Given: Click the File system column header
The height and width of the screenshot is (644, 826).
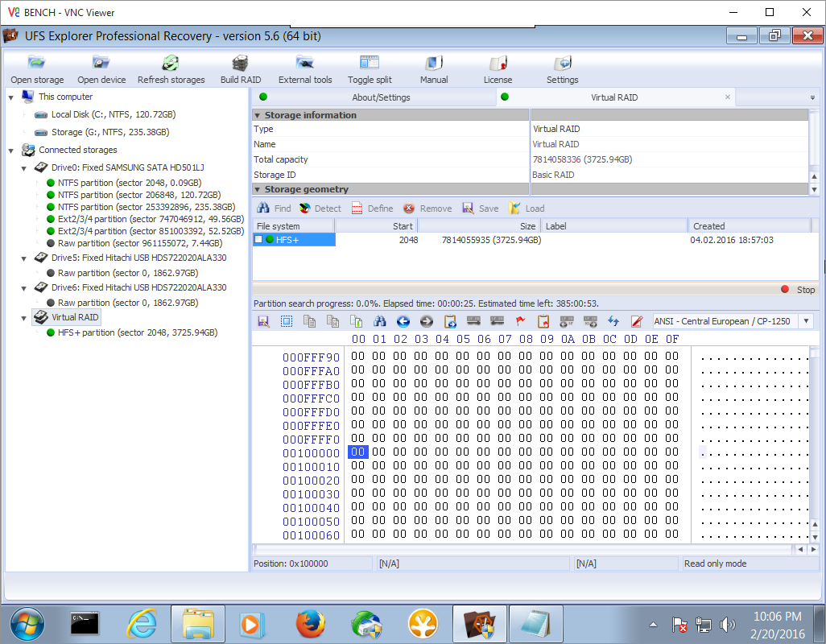Looking at the screenshot, I should point(293,226).
